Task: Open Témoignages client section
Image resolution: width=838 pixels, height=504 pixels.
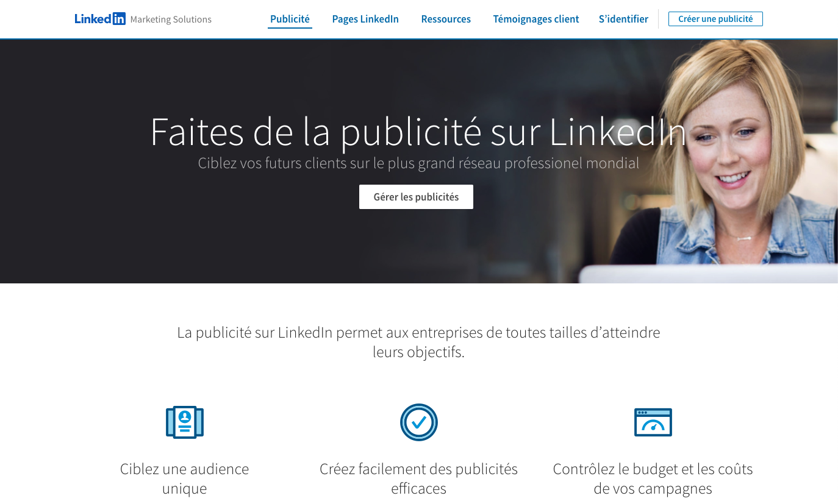Action: point(536,19)
